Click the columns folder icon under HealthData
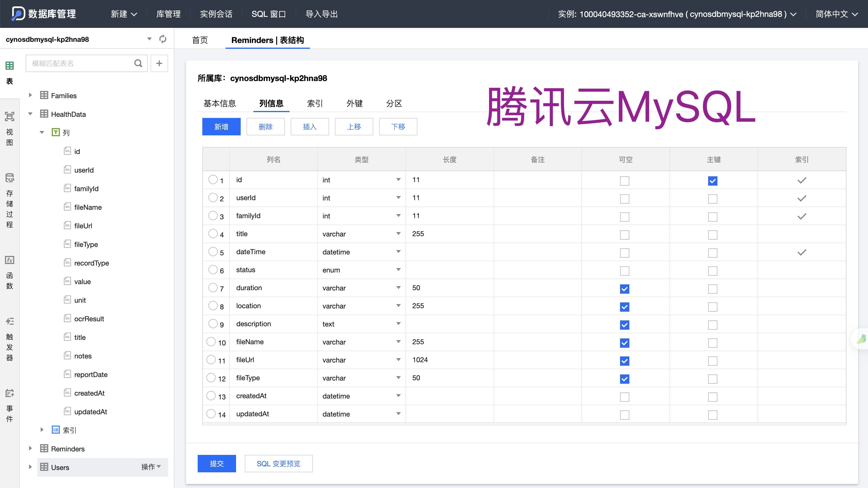The height and width of the screenshot is (488, 868). 56,132
